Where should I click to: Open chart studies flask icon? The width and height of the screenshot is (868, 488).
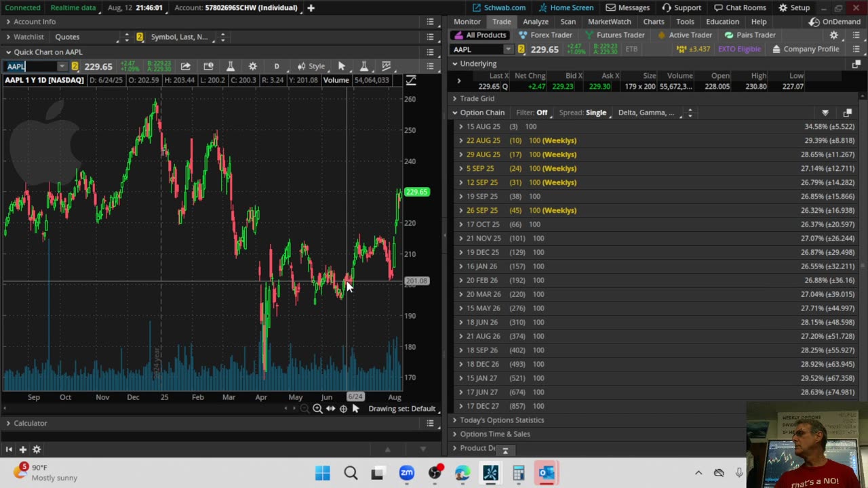230,66
